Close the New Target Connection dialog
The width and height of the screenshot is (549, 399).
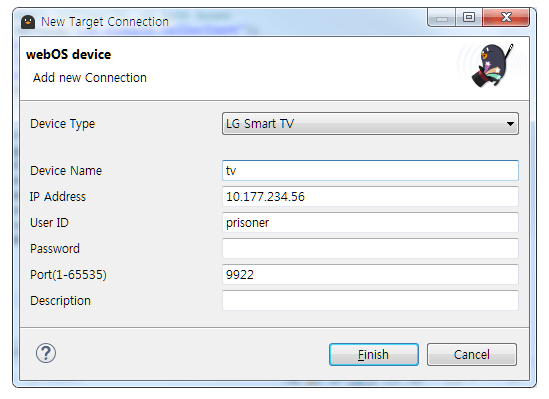point(506,17)
